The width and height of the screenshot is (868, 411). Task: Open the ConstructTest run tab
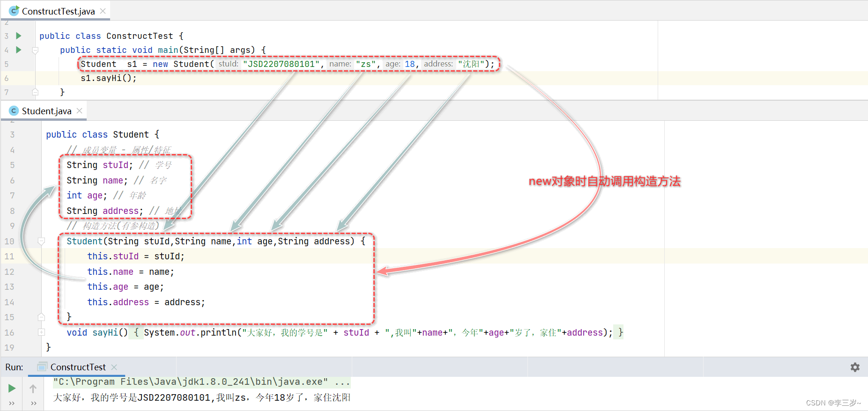click(x=78, y=367)
